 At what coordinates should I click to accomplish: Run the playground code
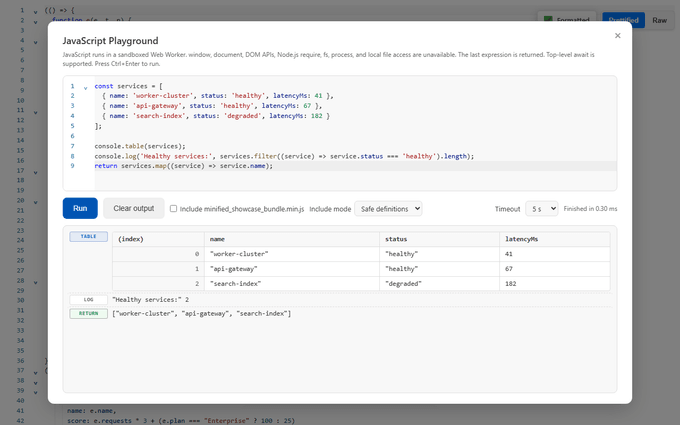point(80,208)
